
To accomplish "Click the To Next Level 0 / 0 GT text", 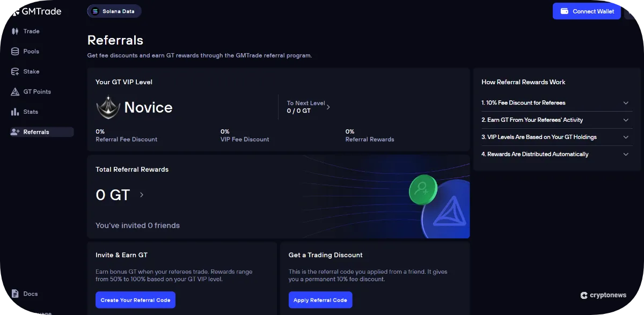I will point(306,107).
